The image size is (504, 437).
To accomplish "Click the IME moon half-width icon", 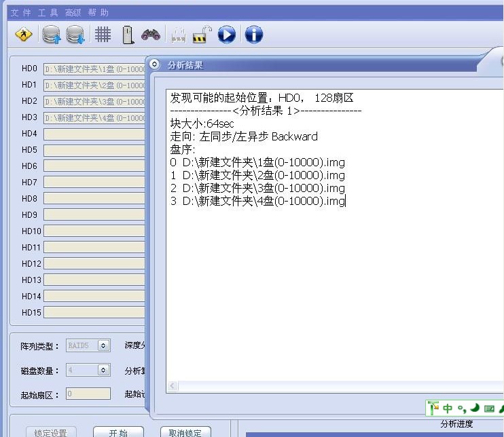I will [475, 408].
